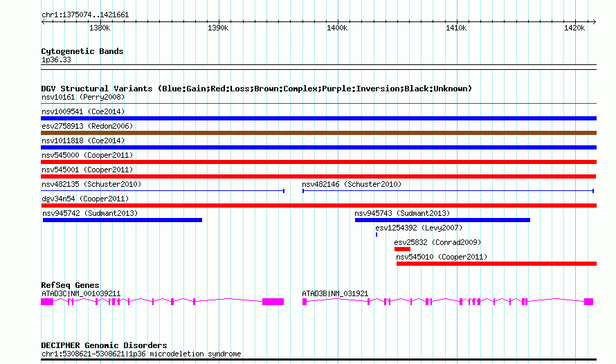This screenshot has height=364, width=616.
Task: Click the ATAD3C gene's large terminal exon block
Action: tap(273, 302)
